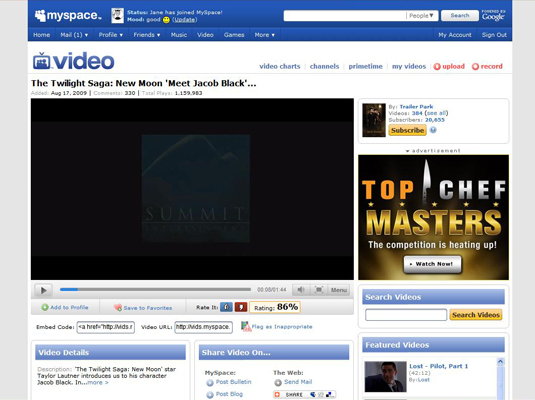Open the New Moon poster channel thumbnail
The image size is (535, 400).
374,120
